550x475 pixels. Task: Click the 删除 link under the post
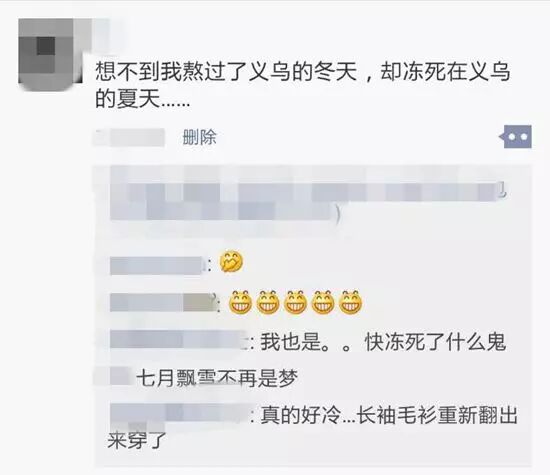tap(199, 137)
